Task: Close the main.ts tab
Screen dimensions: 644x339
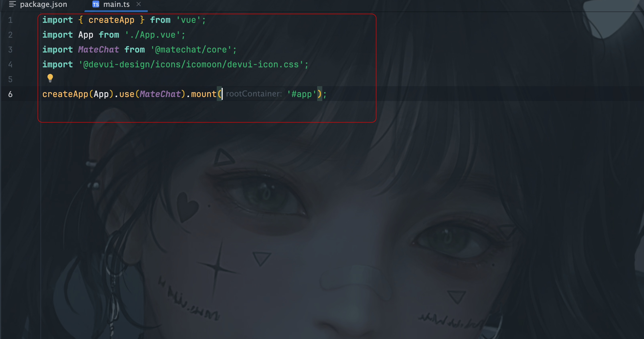Action: 139,4
